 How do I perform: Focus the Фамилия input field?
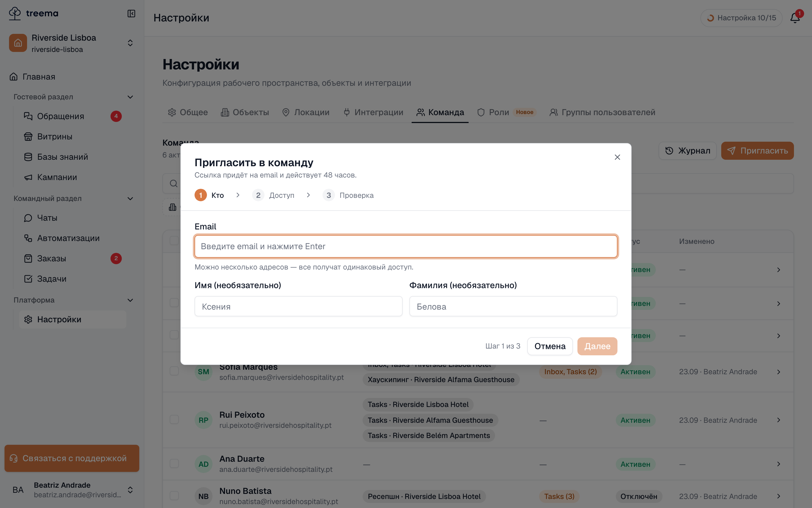(x=513, y=306)
